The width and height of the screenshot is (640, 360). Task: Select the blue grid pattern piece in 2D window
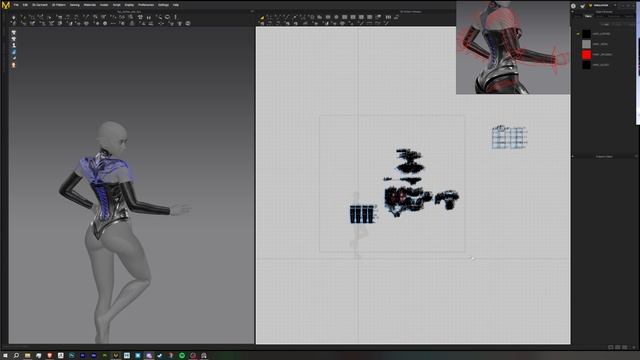[509, 137]
